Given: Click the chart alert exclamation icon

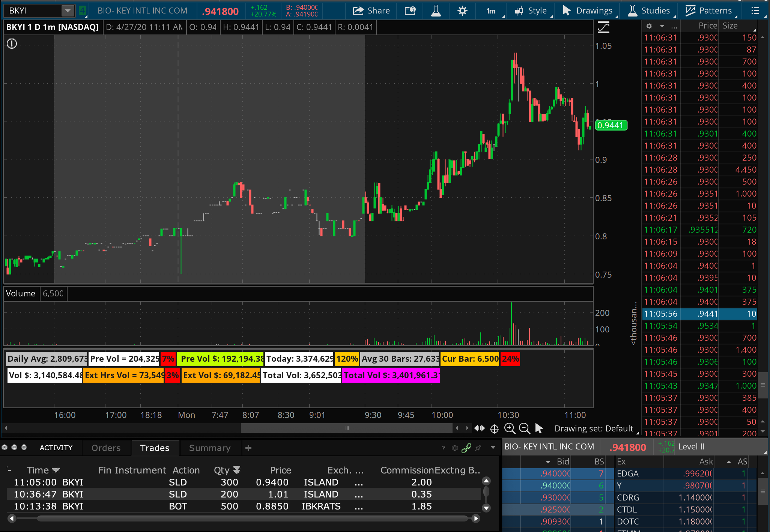Looking at the screenshot, I should 12,44.
